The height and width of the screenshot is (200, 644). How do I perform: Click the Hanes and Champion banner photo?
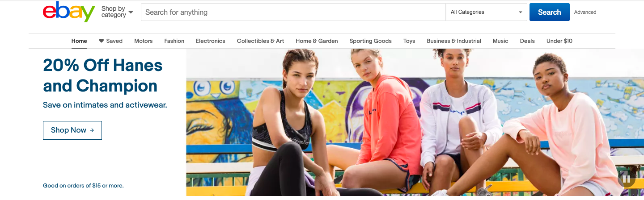pyautogui.click(x=415, y=122)
